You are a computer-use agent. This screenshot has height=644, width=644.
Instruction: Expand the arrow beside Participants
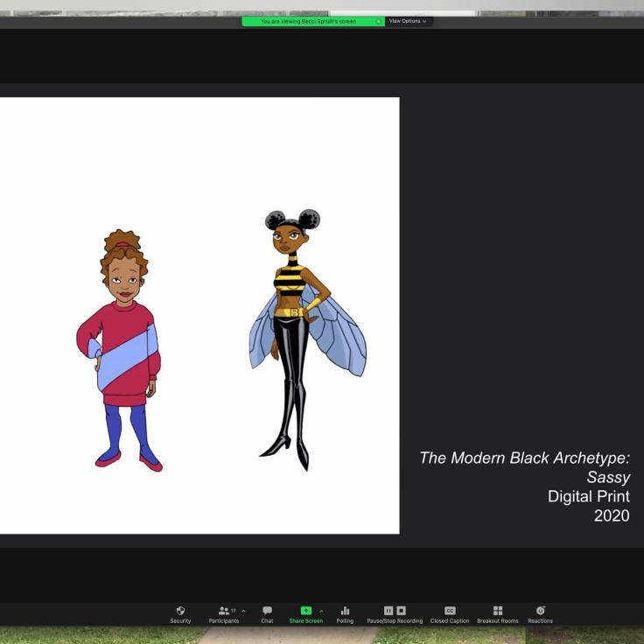pos(243,611)
